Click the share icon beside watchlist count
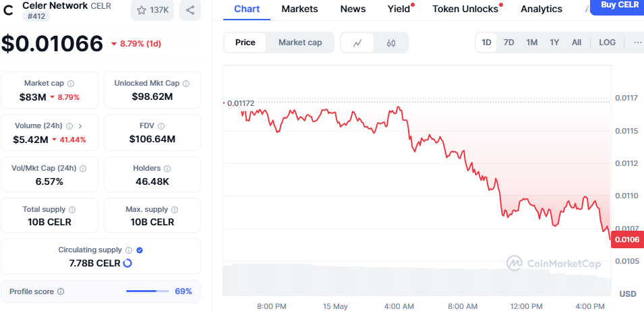This screenshot has height=311, width=644. (x=190, y=10)
